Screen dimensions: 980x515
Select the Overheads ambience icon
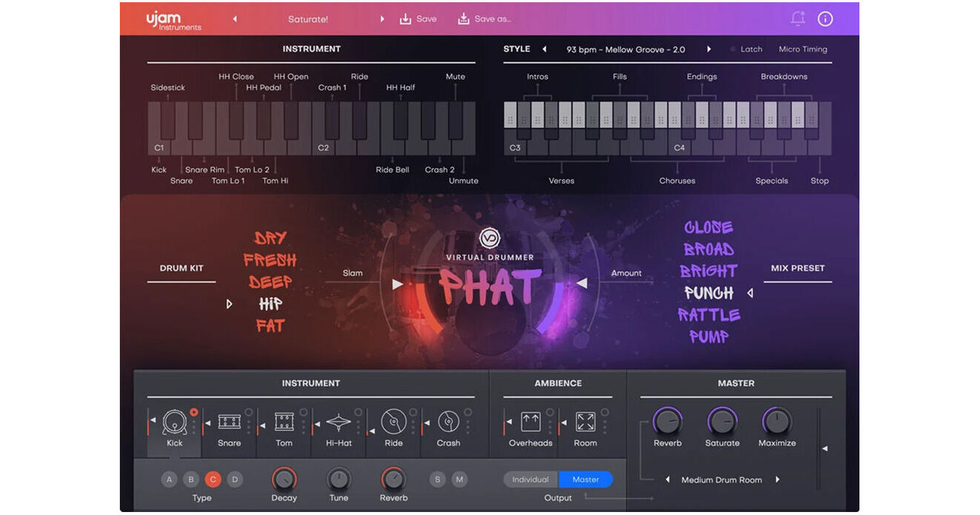(x=530, y=422)
